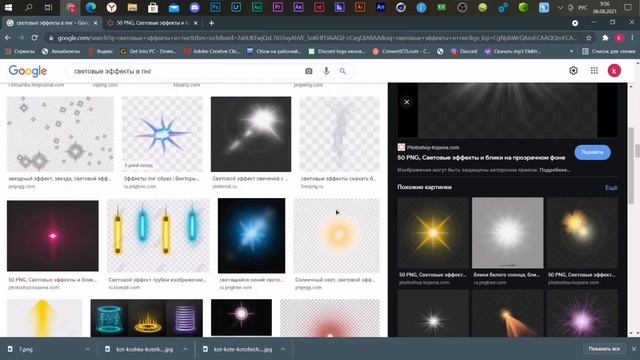Switch to the Google search results tab

[51, 23]
